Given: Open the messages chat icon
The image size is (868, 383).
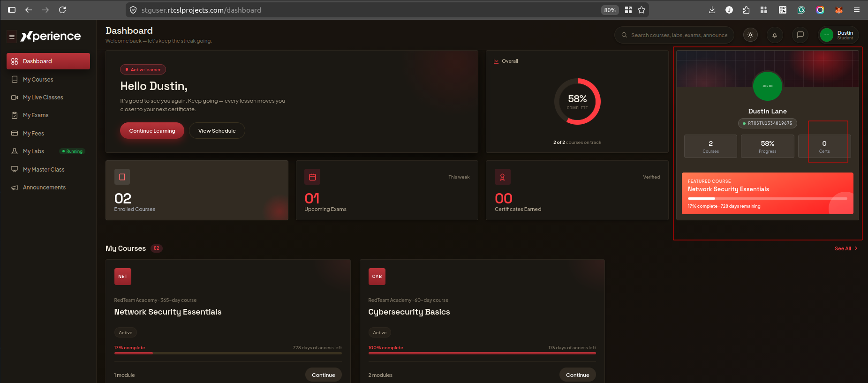Looking at the screenshot, I should pyautogui.click(x=800, y=35).
